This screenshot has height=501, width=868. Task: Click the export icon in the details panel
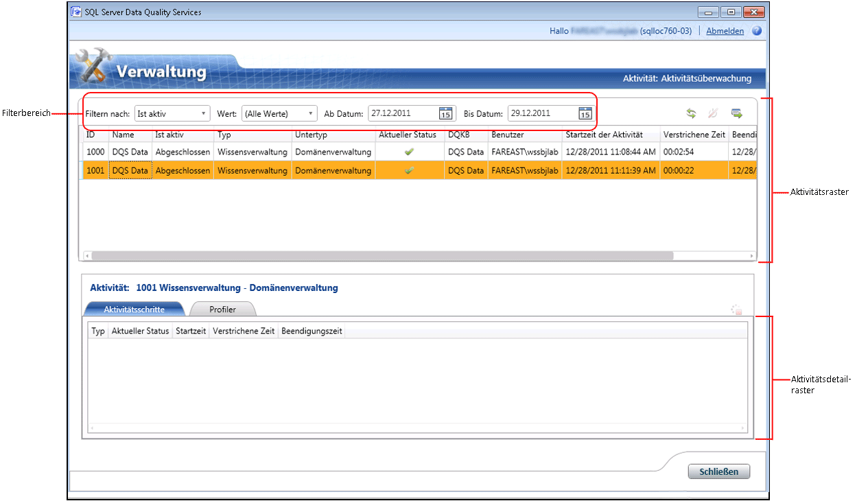[737, 310]
